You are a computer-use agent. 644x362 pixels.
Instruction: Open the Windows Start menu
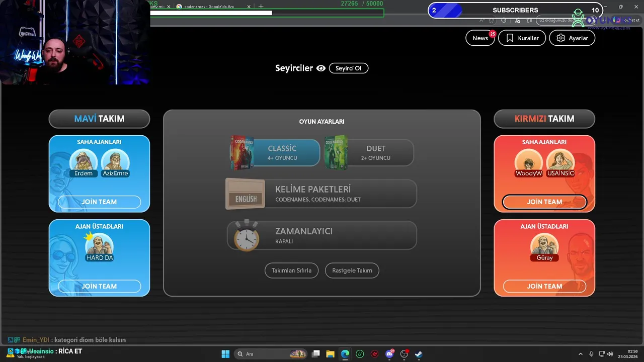(225, 354)
